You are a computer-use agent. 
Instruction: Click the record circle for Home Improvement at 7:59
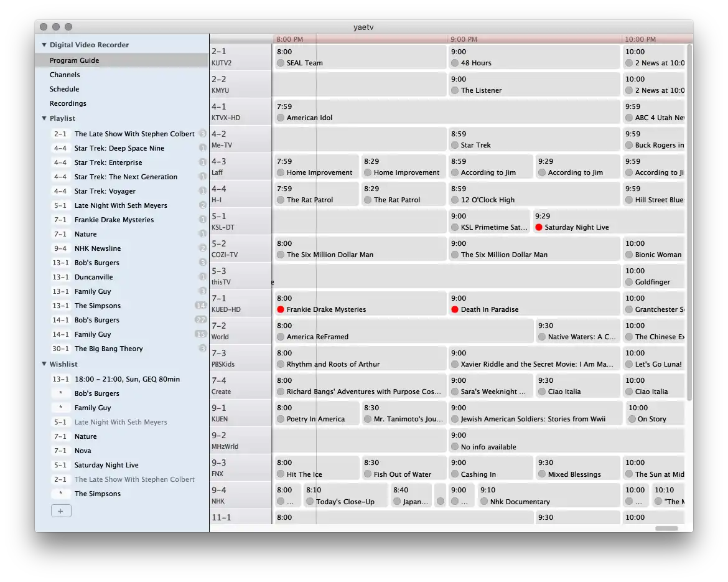coord(281,172)
